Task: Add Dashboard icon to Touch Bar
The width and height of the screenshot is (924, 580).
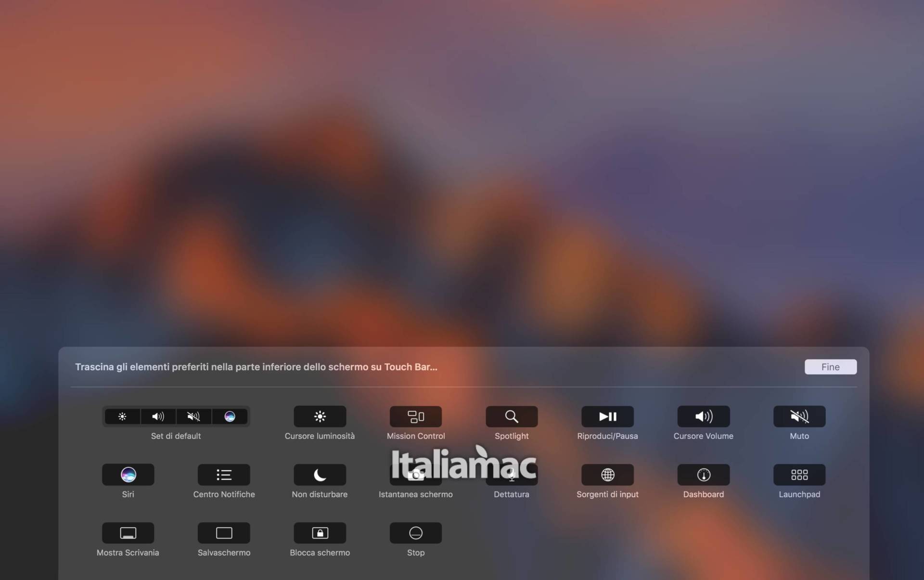Action: click(x=703, y=475)
